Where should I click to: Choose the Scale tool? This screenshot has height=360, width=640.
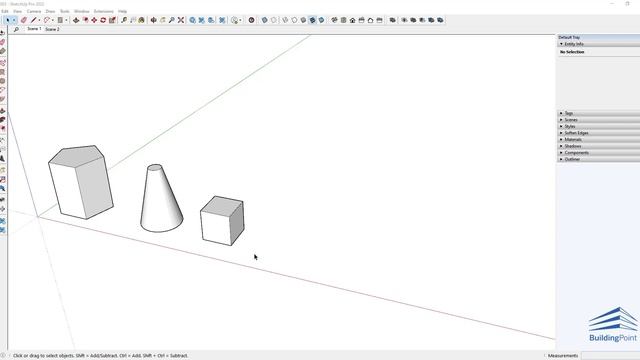pos(112,20)
